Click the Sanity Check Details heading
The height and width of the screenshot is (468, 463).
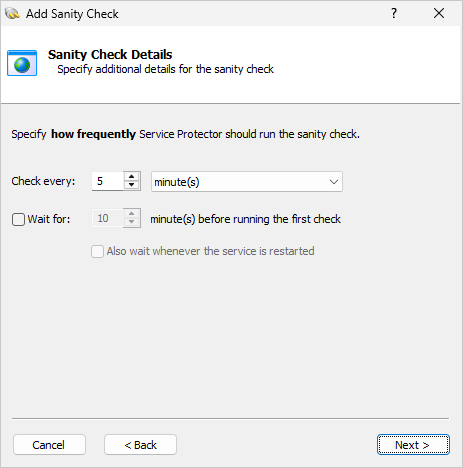pos(110,55)
